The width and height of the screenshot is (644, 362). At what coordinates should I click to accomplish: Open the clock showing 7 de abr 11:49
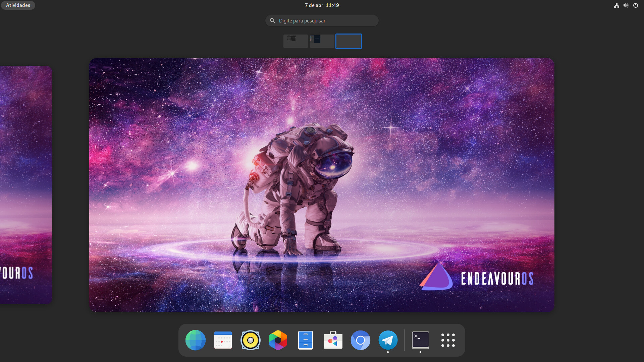(322, 5)
